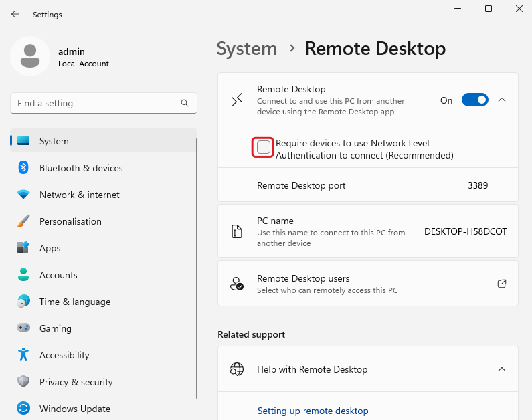Image resolution: width=532 pixels, height=420 pixels.
Task: Turn off the Remote Desktop toggle
Action: [x=475, y=100]
